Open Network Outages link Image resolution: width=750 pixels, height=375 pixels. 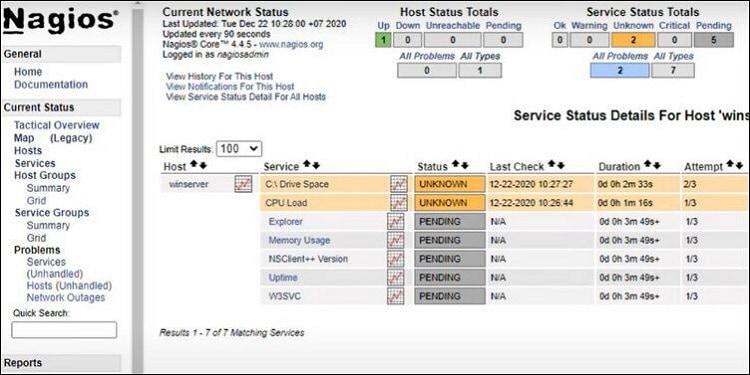click(66, 298)
